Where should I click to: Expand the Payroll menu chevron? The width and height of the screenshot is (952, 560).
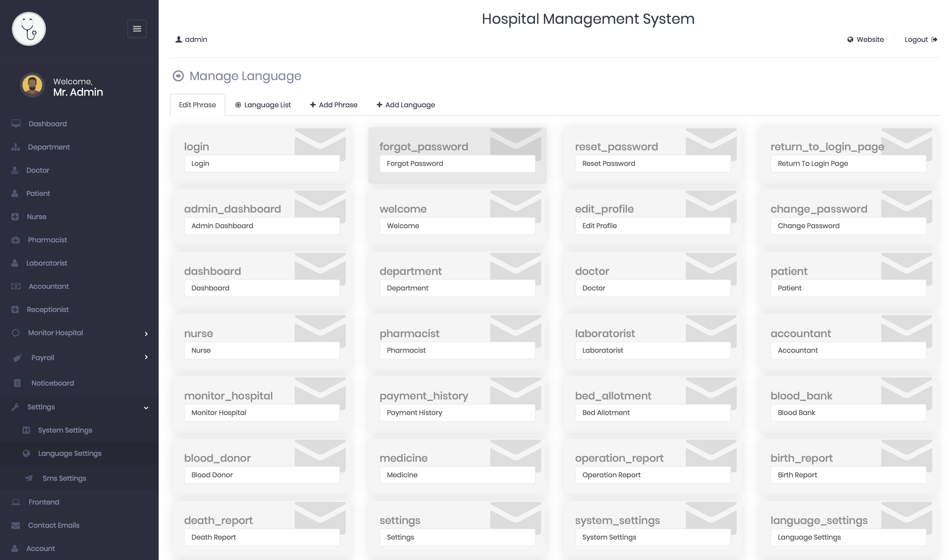[146, 357]
